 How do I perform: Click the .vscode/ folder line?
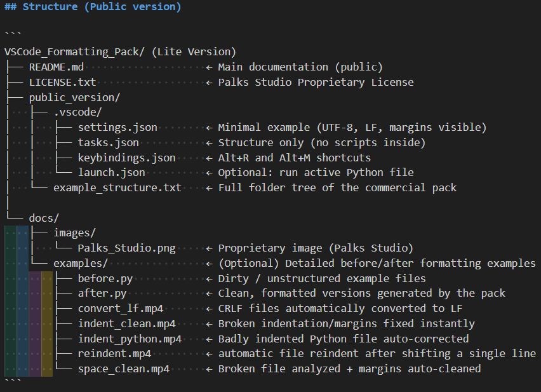77,112
